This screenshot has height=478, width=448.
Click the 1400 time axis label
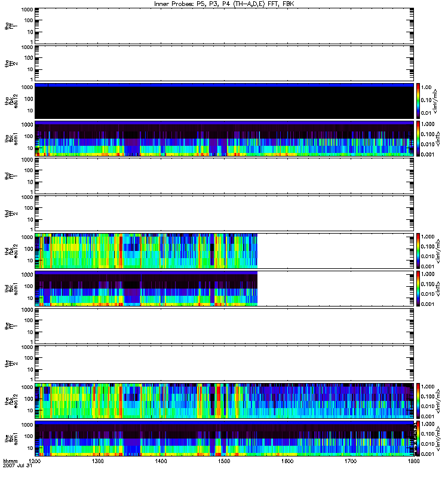tap(161, 461)
